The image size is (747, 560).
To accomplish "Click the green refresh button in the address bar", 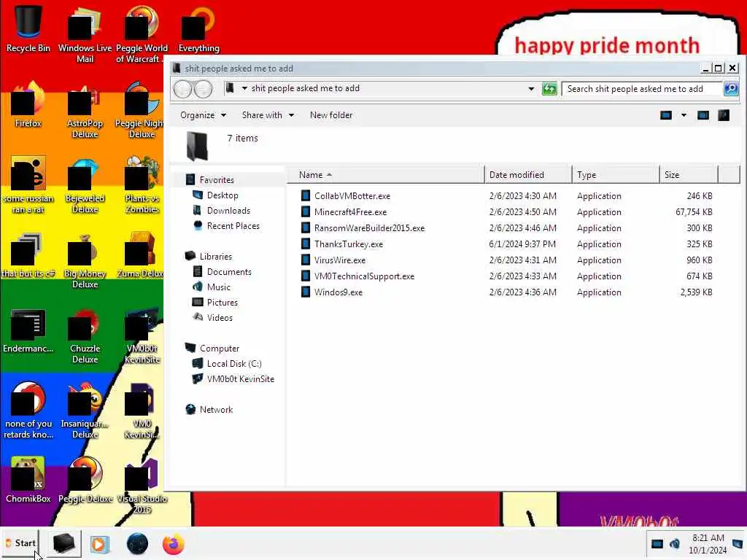I will coord(549,88).
